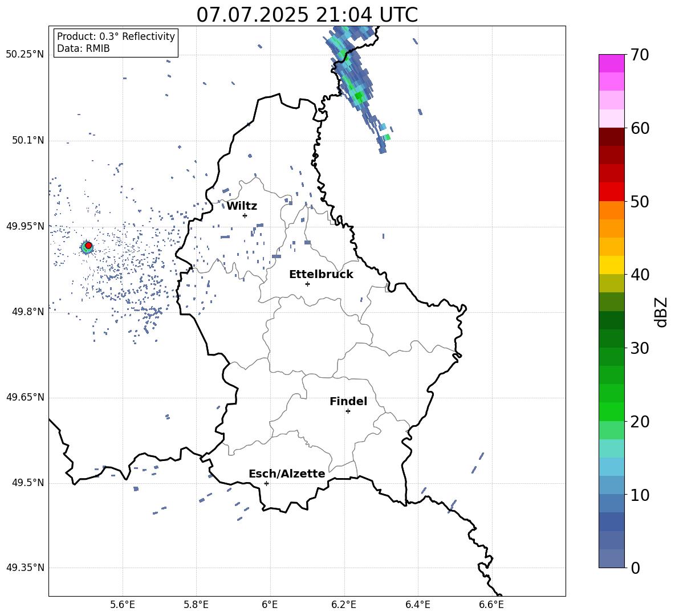The image size is (675, 616).
Task: Click the colorbar tick label 40
Action: point(640,275)
